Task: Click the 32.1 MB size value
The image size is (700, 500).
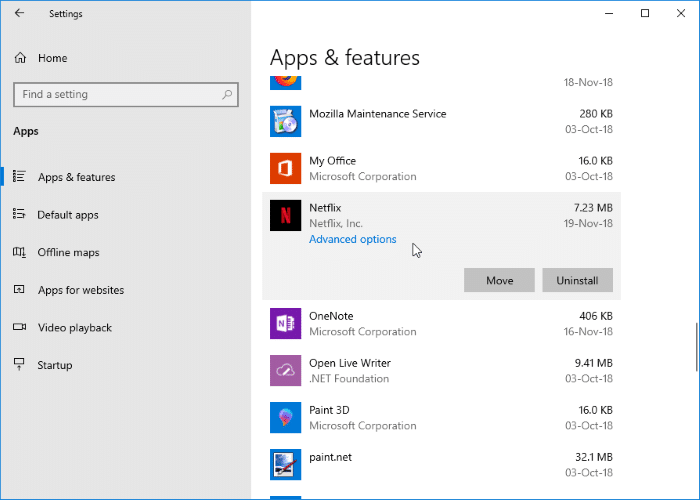Action: coord(594,457)
